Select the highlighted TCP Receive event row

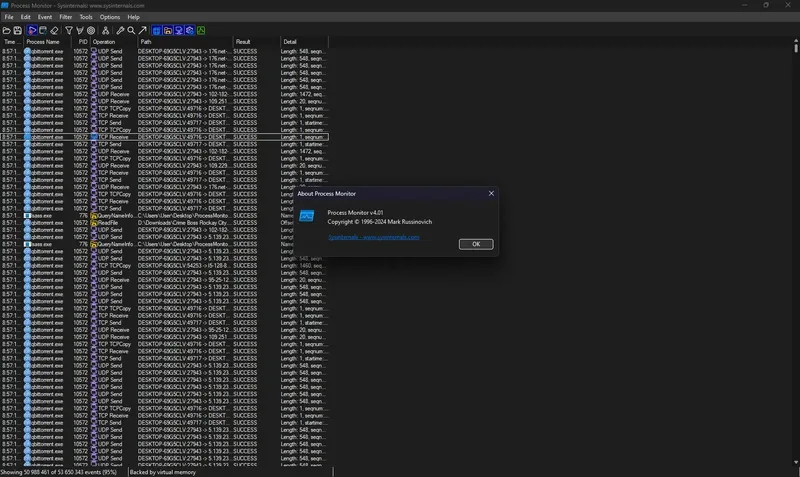coord(165,137)
